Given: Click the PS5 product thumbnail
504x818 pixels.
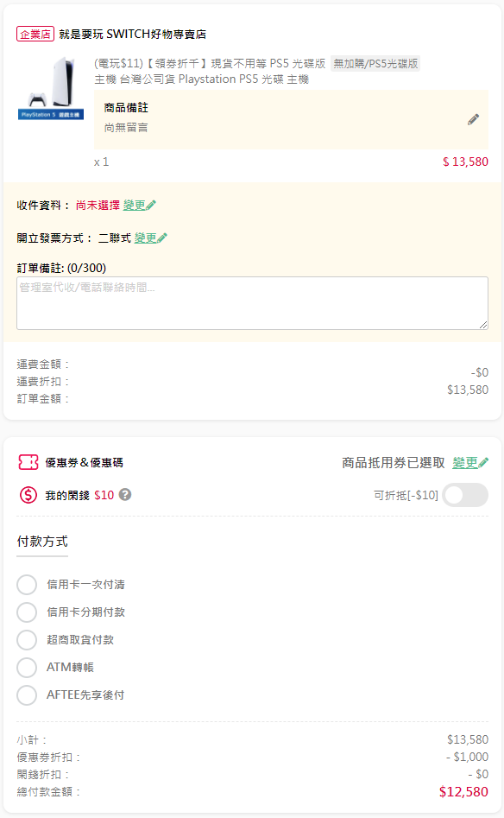Looking at the screenshot, I should (51, 89).
